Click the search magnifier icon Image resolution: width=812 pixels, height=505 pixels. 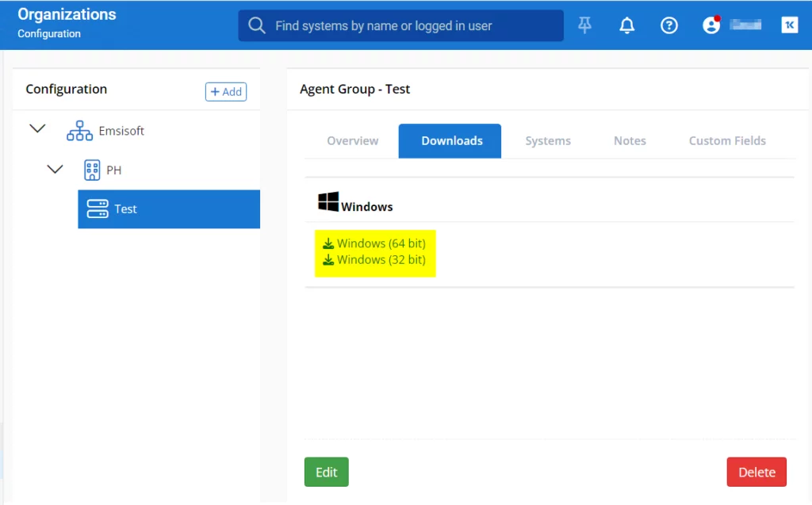(257, 25)
